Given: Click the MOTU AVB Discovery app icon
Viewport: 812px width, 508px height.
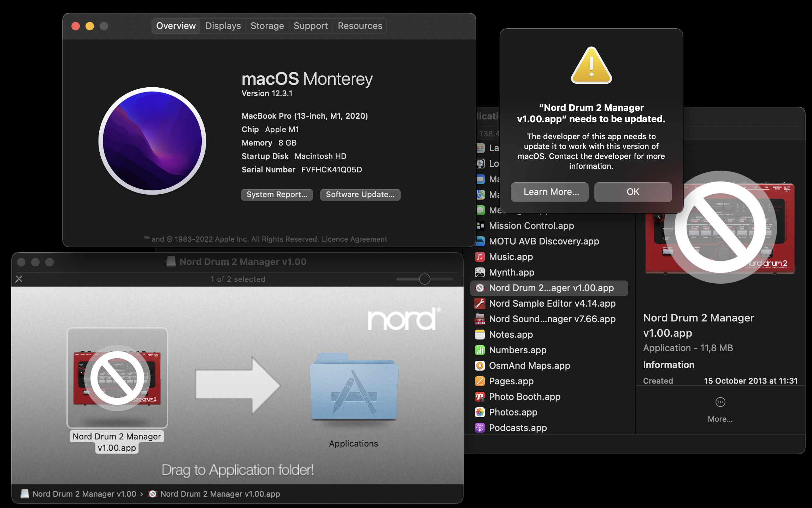Looking at the screenshot, I should coord(480,241).
